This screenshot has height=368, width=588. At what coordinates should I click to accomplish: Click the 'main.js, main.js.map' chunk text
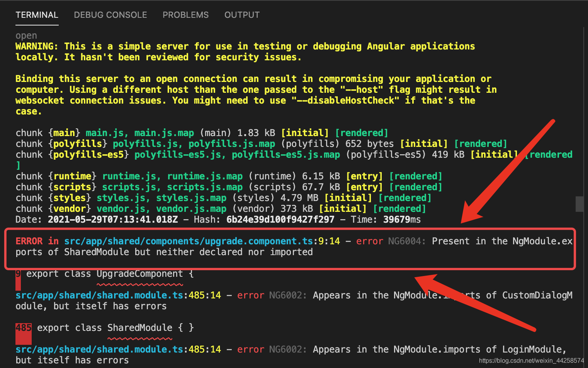140,133
